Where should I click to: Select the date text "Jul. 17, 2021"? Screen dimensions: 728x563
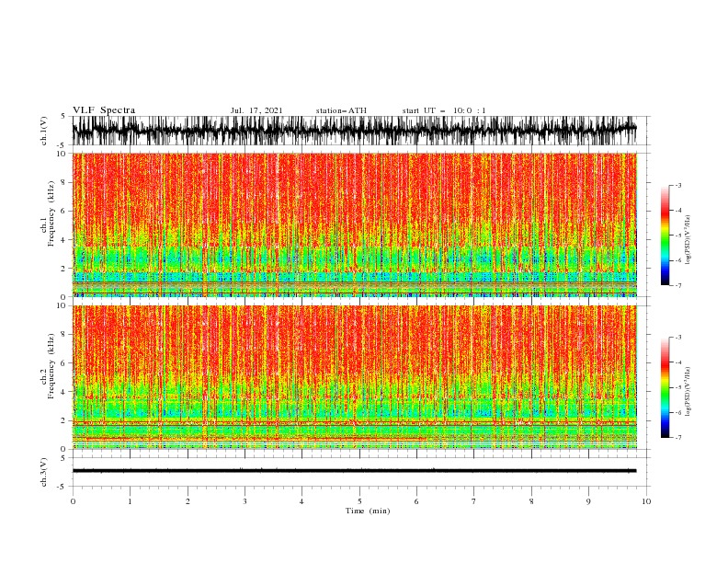click(256, 110)
